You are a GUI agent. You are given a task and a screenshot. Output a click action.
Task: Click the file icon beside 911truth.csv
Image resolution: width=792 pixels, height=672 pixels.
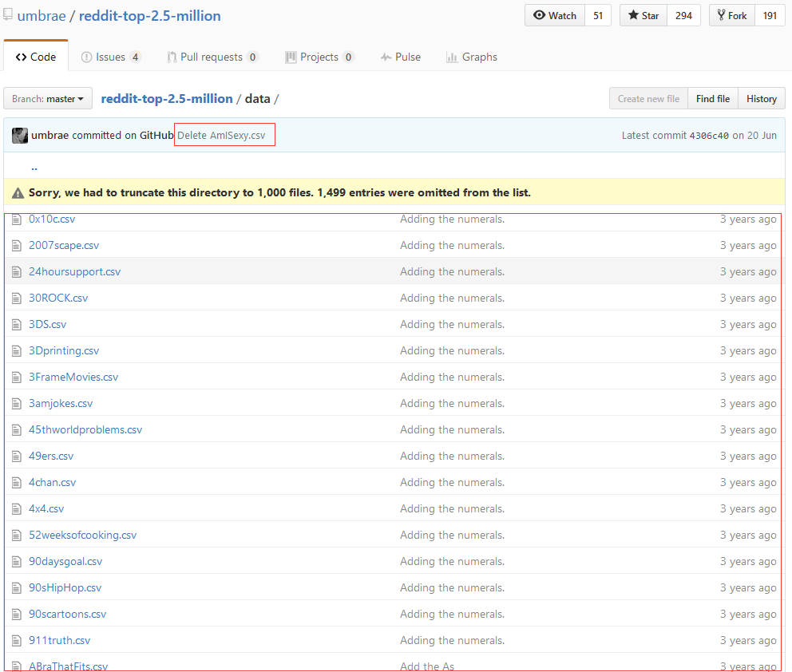tap(17, 641)
